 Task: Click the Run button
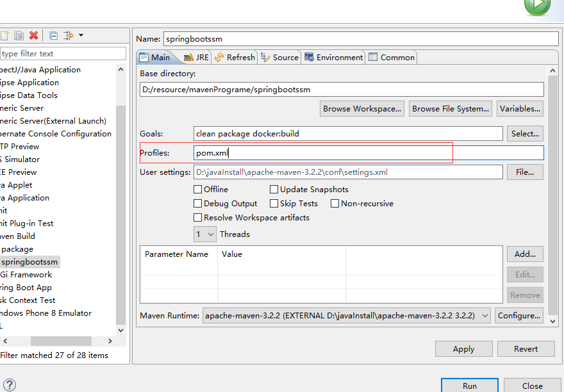click(470, 386)
